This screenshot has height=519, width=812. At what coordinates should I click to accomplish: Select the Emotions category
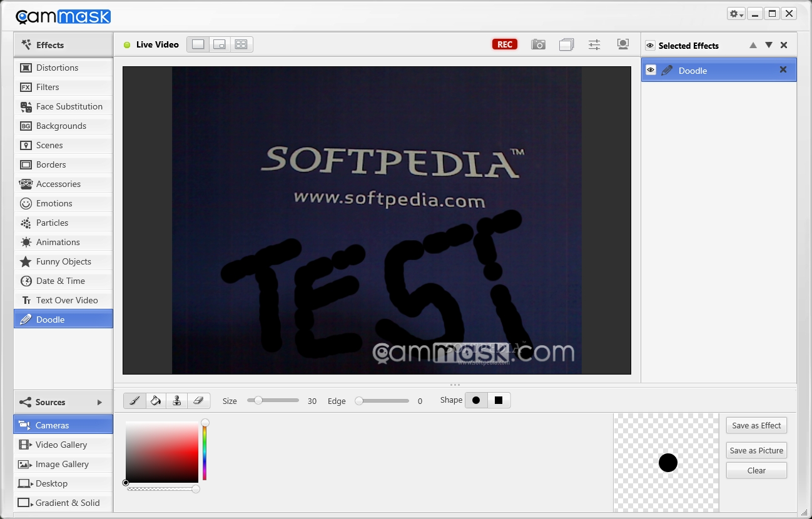[x=63, y=203]
